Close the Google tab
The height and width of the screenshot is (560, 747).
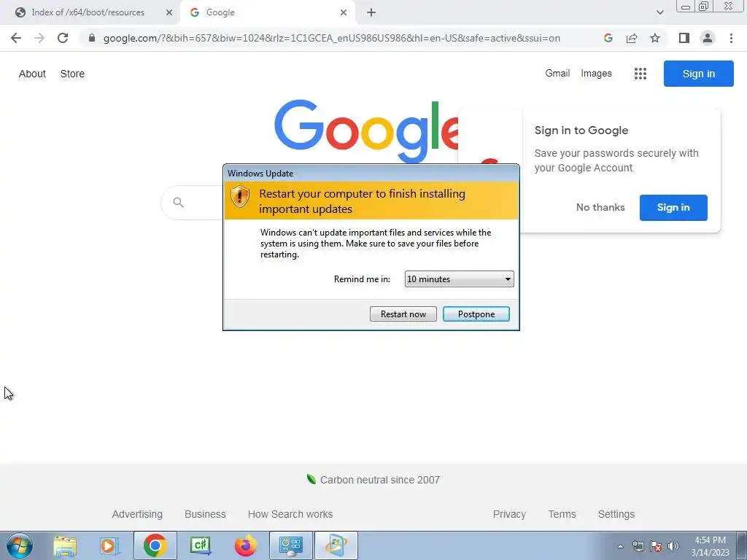coord(344,12)
